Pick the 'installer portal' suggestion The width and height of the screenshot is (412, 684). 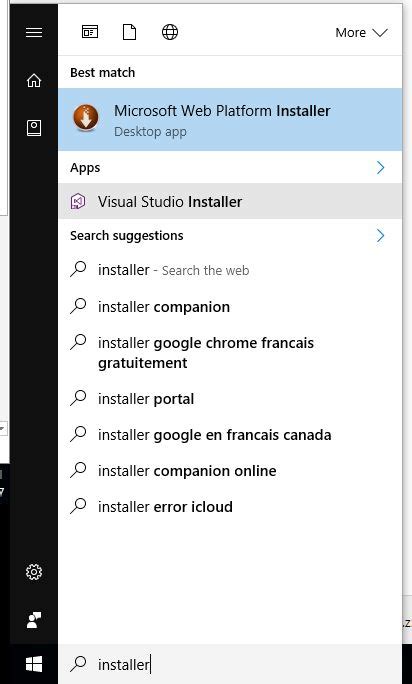click(x=230, y=399)
